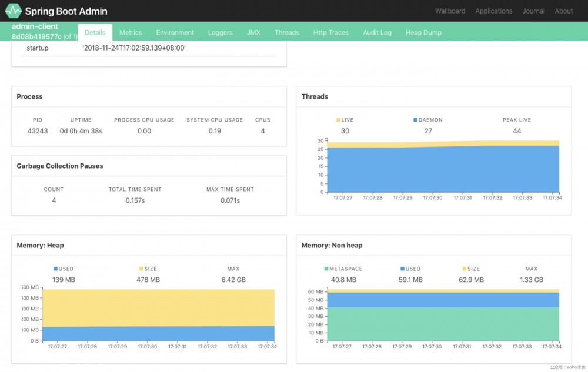The height and width of the screenshot is (372, 588).
Task: Click the blue USED marker in Memory: Heap chart
Action: [x=54, y=269]
